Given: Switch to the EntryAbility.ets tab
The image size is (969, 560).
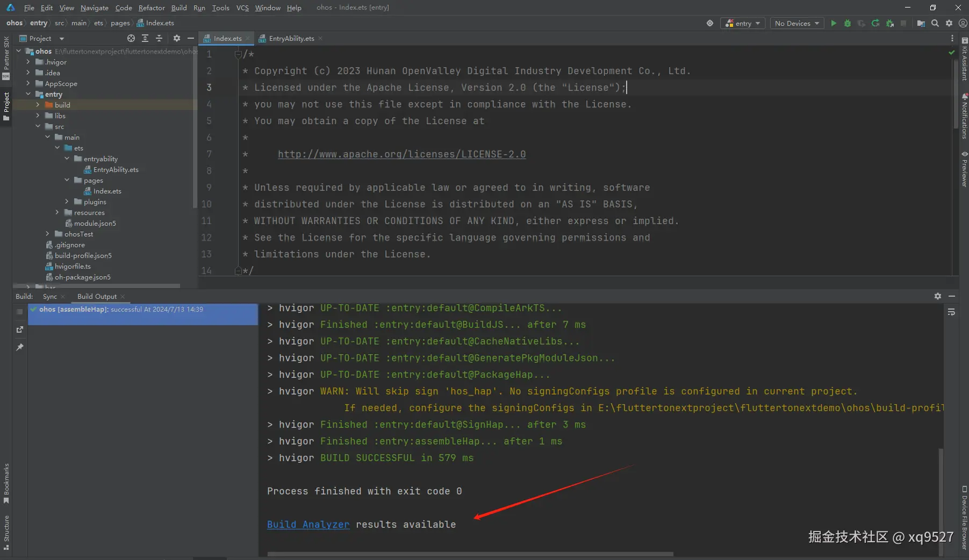Looking at the screenshot, I should point(291,38).
